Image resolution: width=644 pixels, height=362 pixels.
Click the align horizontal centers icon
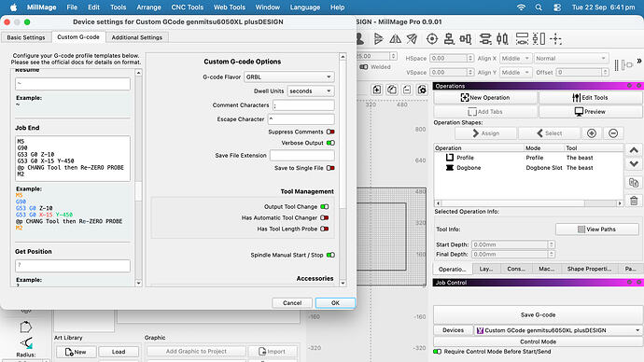[x=449, y=39]
